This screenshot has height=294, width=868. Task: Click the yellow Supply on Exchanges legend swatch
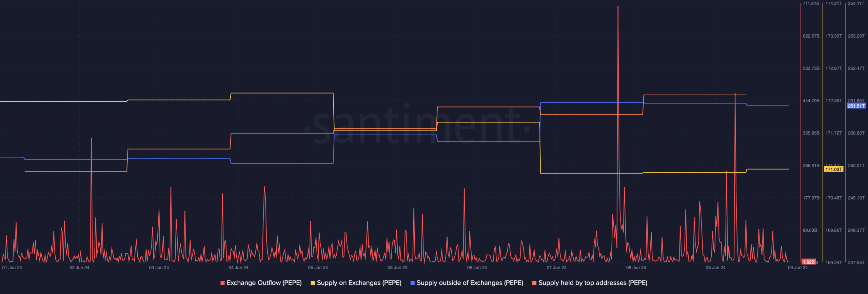click(313, 283)
